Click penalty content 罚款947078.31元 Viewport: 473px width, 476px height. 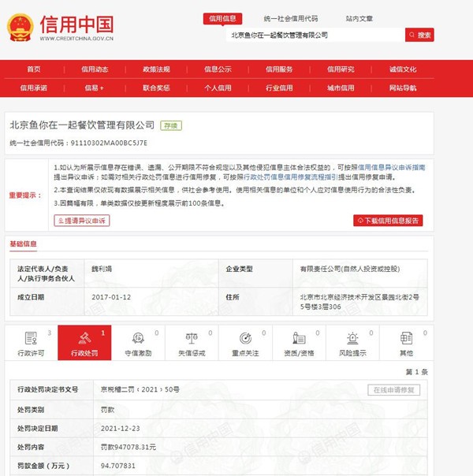128,447
